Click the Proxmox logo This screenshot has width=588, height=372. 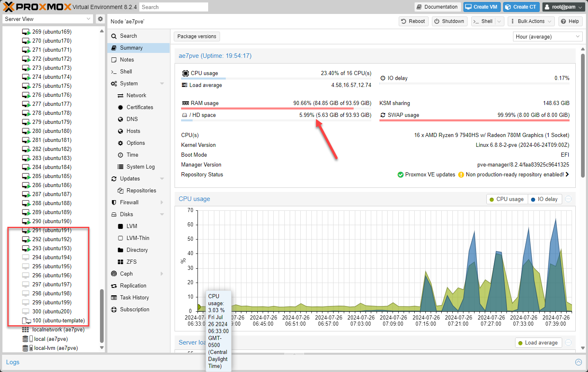pyautogui.click(x=37, y=7)
